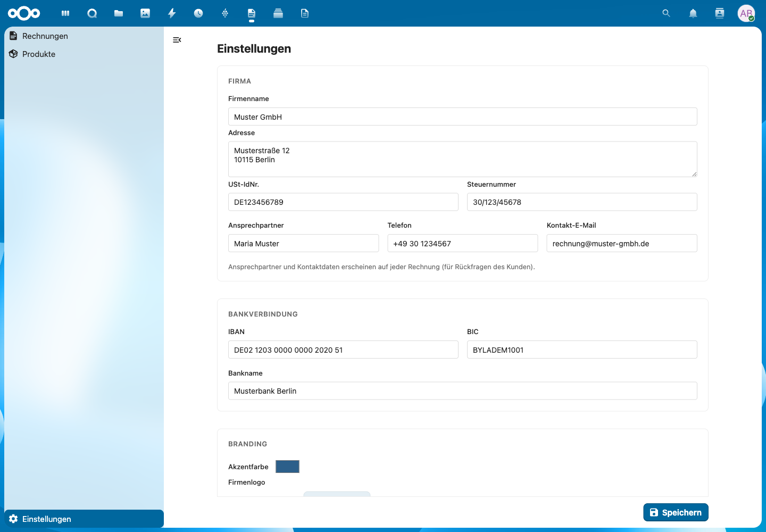Viewport: 766px width, 532px height.
Task: Open the search magnifier icon
Action: point(666,13)
